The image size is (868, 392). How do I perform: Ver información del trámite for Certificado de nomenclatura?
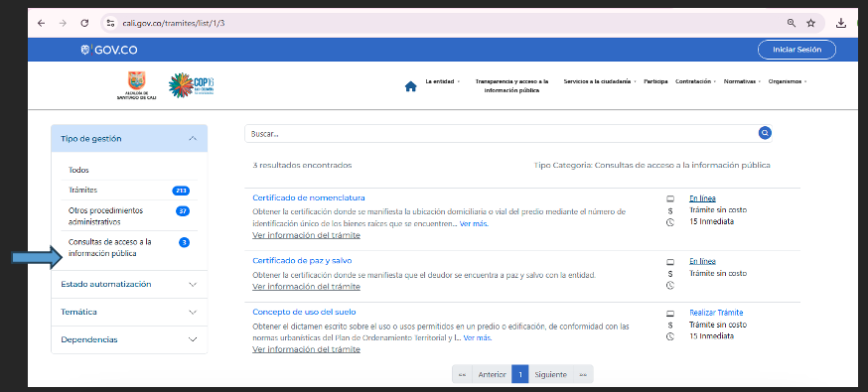pyautogui.click(x=306, y=235)
